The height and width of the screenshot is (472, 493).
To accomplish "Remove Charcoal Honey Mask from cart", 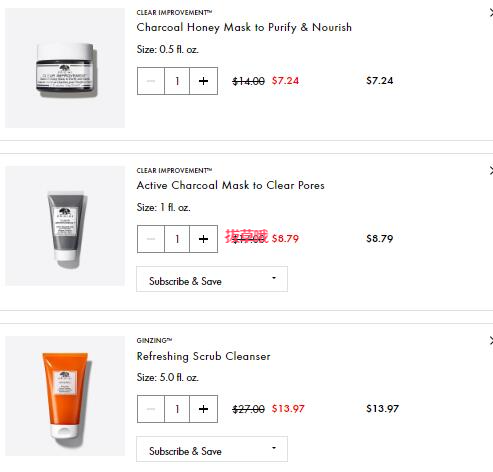I will [491, 13].
